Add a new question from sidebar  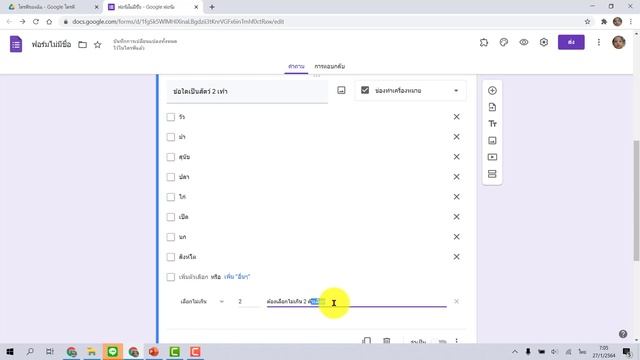tap(492, 91)
